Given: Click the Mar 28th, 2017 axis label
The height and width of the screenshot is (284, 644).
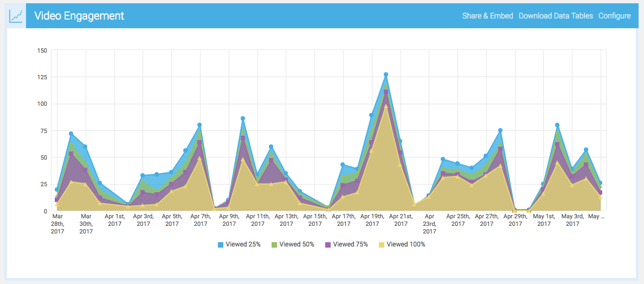Looking at the screenshot, I should 57,224.
